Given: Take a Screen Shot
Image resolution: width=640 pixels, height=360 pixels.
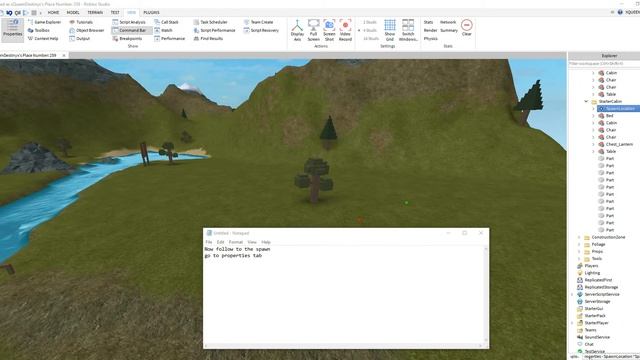Looking at the screenshot, I should point(329,30).
